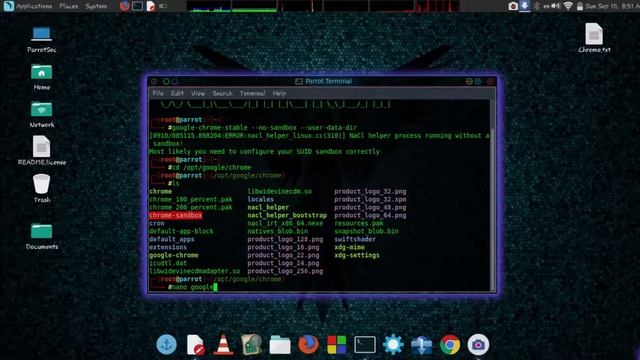The width and height of the screenshot is (640, 360).
Task: Click the swiftshader directory entry
Action: [x=355, y=239]
